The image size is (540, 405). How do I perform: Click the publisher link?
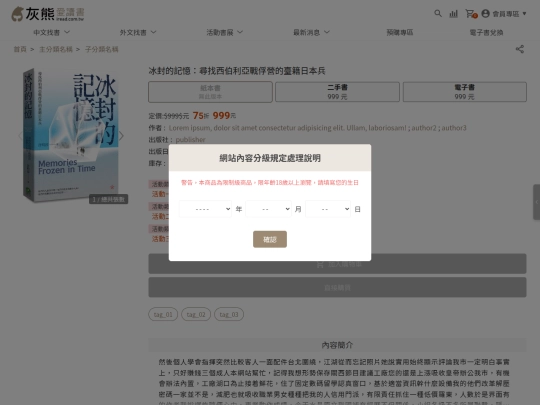click(190, 139)
